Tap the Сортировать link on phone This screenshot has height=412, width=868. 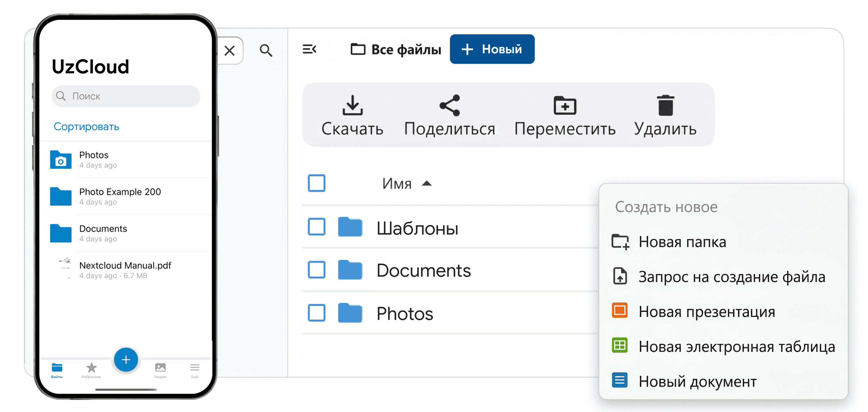[87, 126]
